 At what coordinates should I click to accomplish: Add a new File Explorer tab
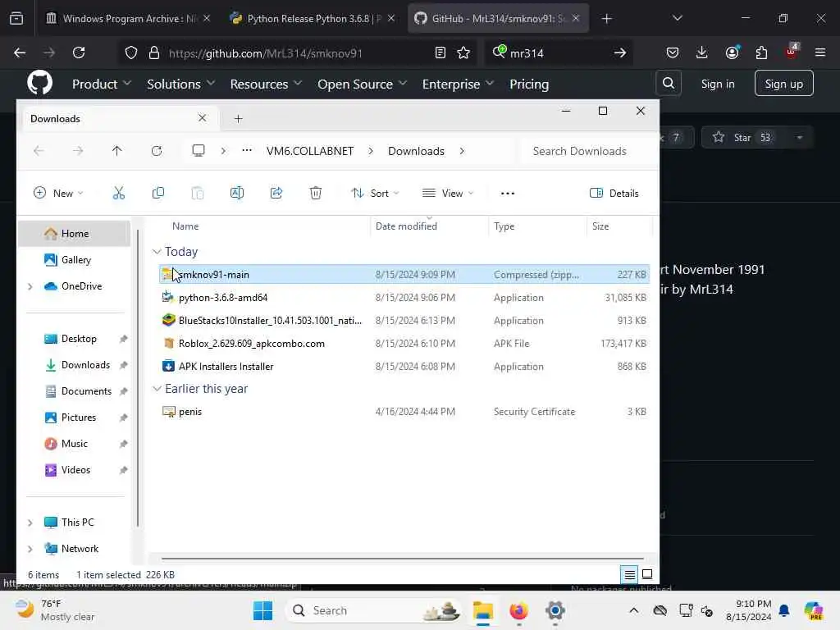point(239,118)
